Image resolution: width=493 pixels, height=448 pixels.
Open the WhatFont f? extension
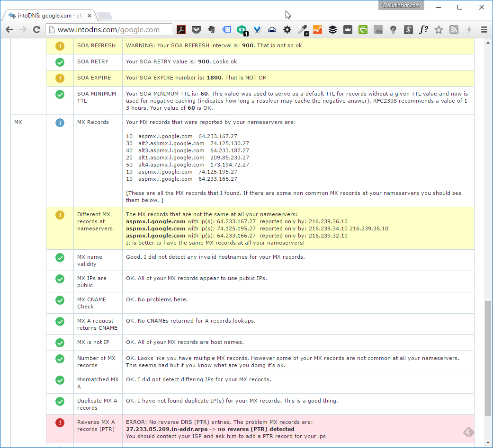[x=423, y=30]
